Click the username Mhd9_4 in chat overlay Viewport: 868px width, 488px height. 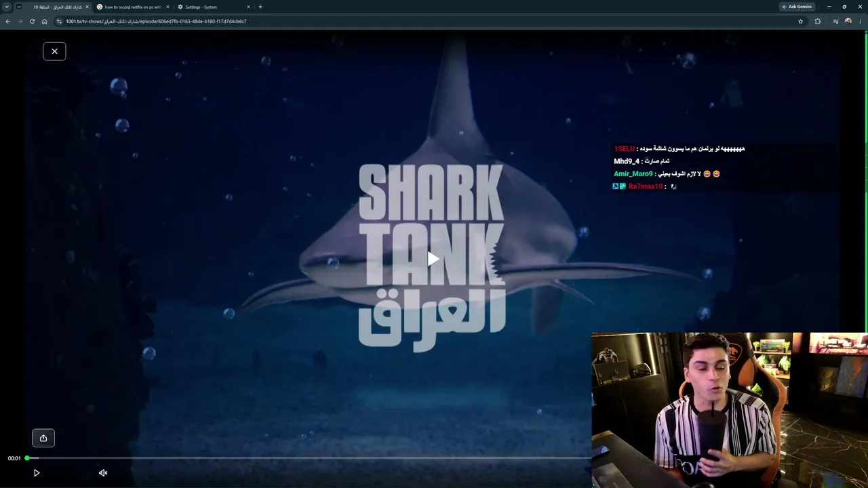627,161
